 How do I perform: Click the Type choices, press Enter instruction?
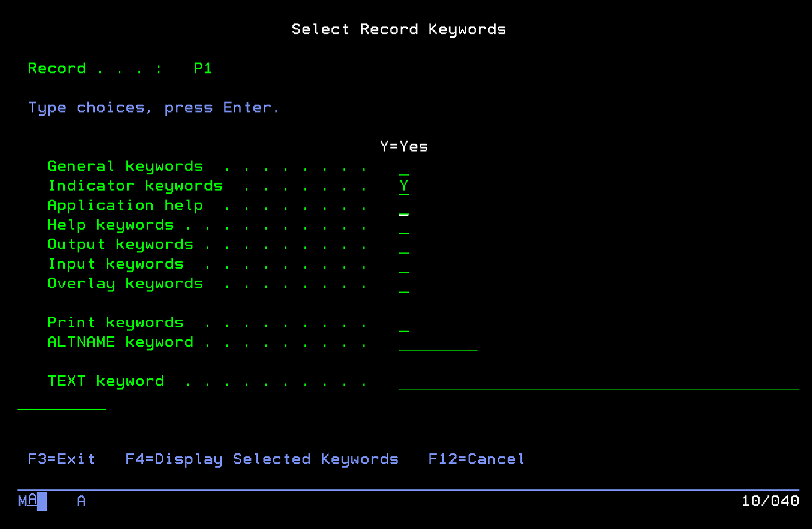[x=153, y=108]
